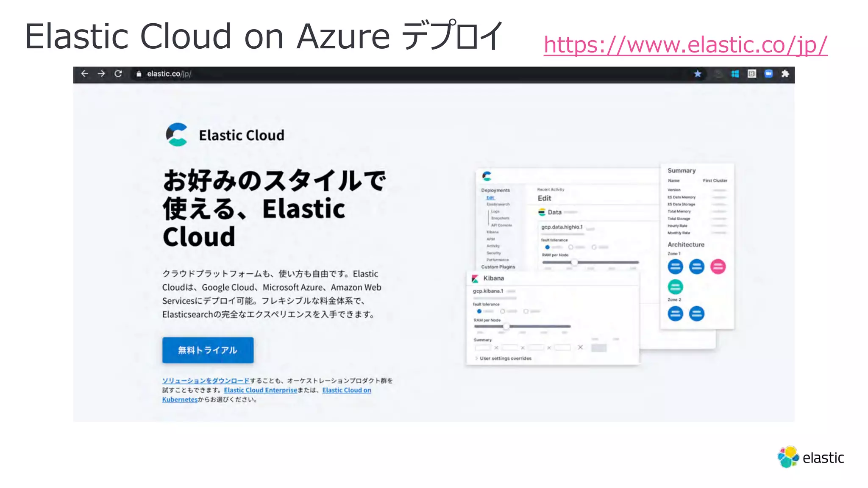Viewport: 868px width, 488px height.
Task: Click the large X icon in the Kibana Summary row
Action: [x=580, y=347]
